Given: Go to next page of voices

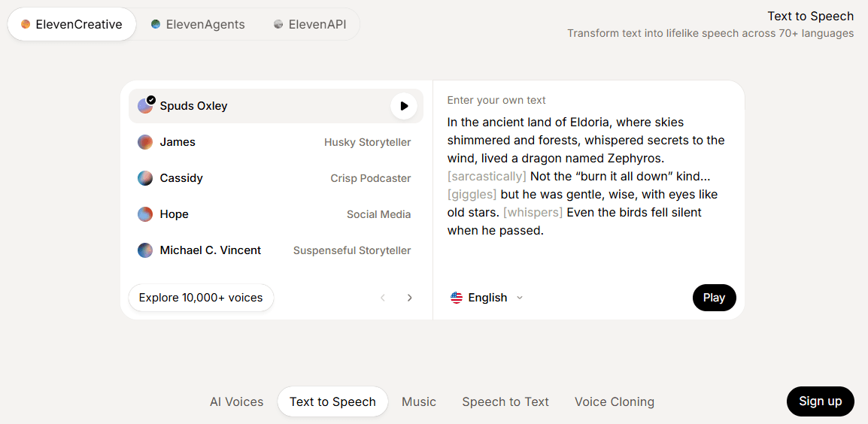Looking at the screenshot, I should pos(410,298).
